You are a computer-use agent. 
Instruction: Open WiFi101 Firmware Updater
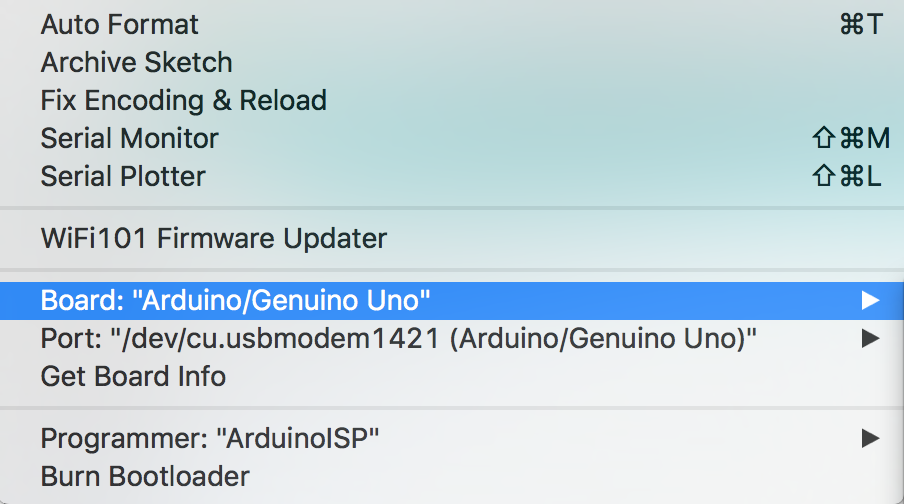[452, 238]
